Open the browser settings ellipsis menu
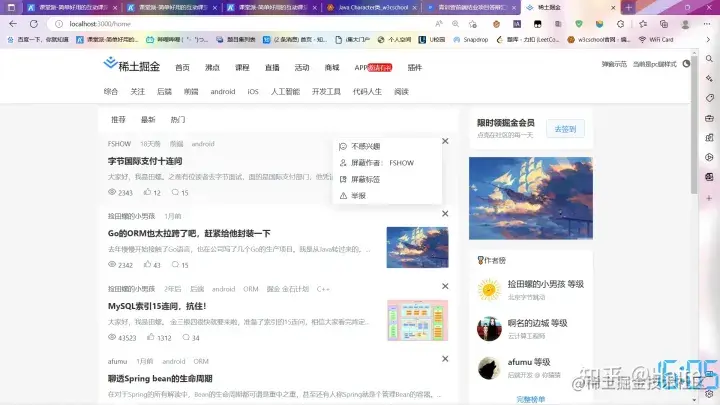720x405 pixels. coord(707,24)
